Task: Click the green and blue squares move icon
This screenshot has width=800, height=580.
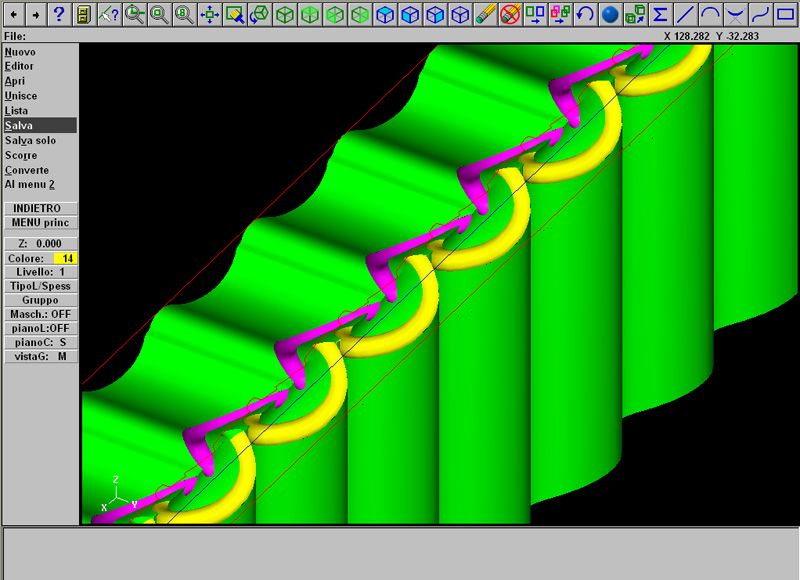Action: 535,15
